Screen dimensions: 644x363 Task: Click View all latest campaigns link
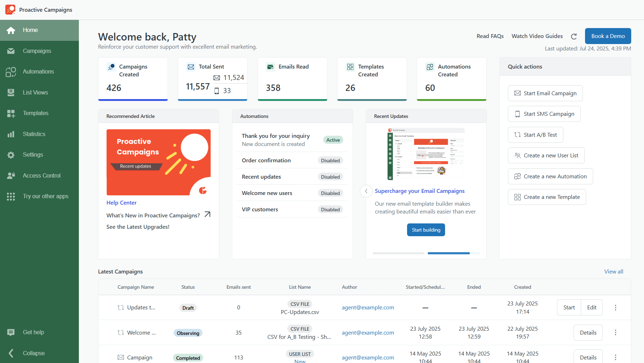[613, 271]
